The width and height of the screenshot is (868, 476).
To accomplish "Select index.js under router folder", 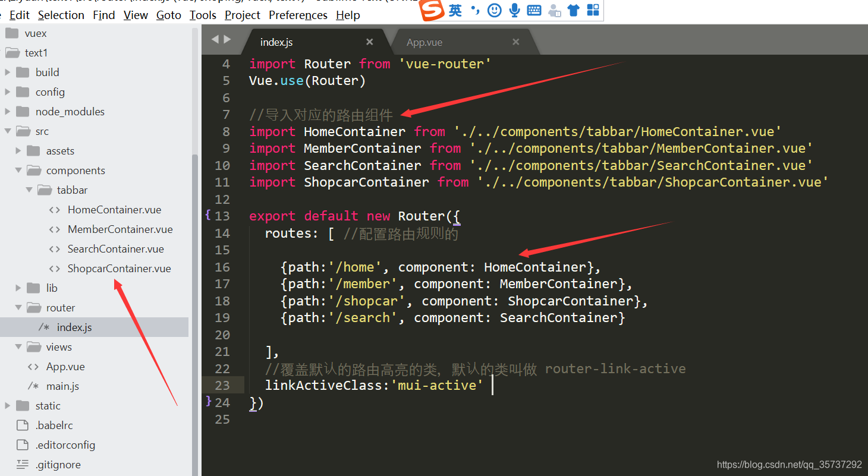I will click(x=74, y=327).
